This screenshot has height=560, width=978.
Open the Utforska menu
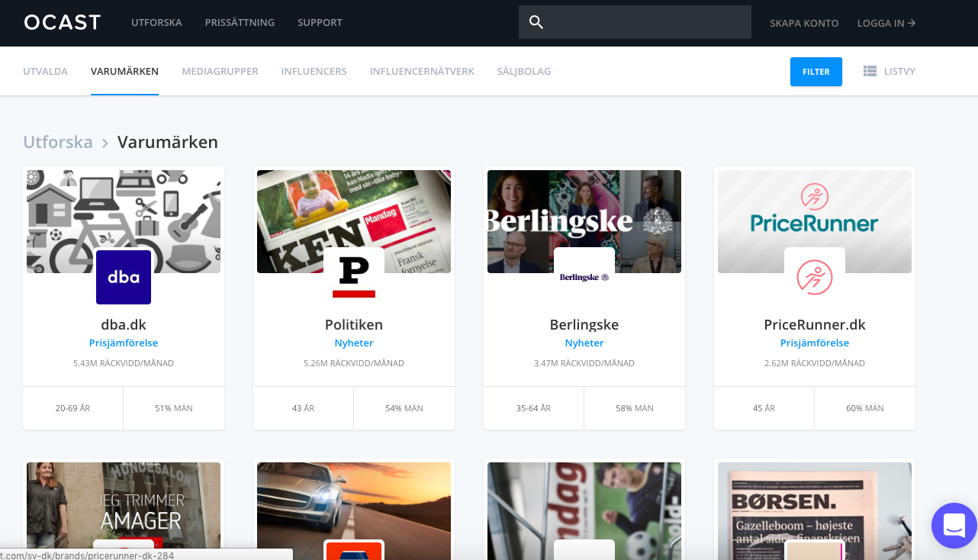[156, 23]
